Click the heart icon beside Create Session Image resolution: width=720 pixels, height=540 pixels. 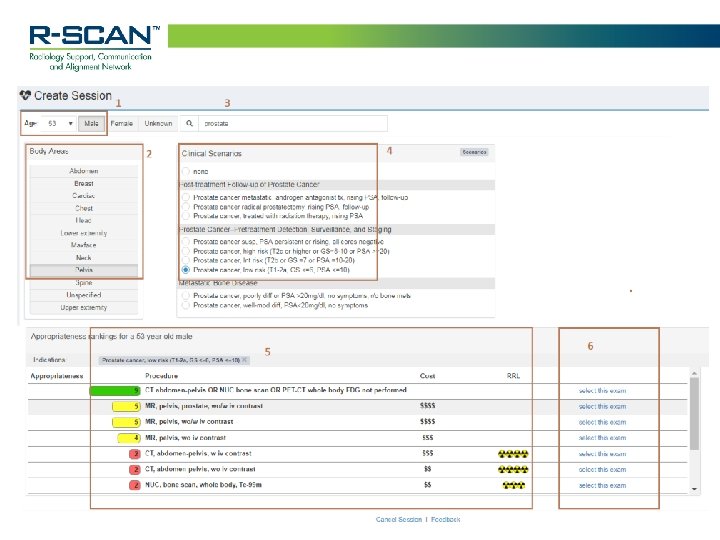(x=25, y=96)
